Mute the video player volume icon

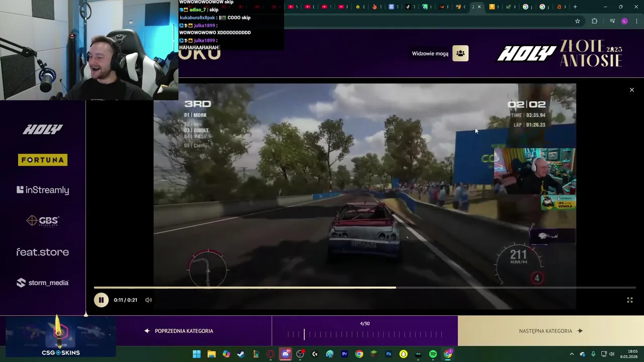point(148,300)
